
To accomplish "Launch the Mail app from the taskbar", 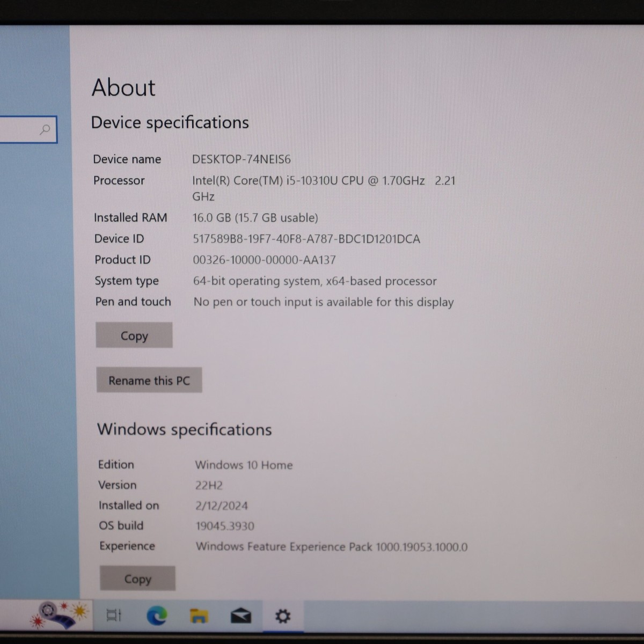I will (x=241, y=616).
